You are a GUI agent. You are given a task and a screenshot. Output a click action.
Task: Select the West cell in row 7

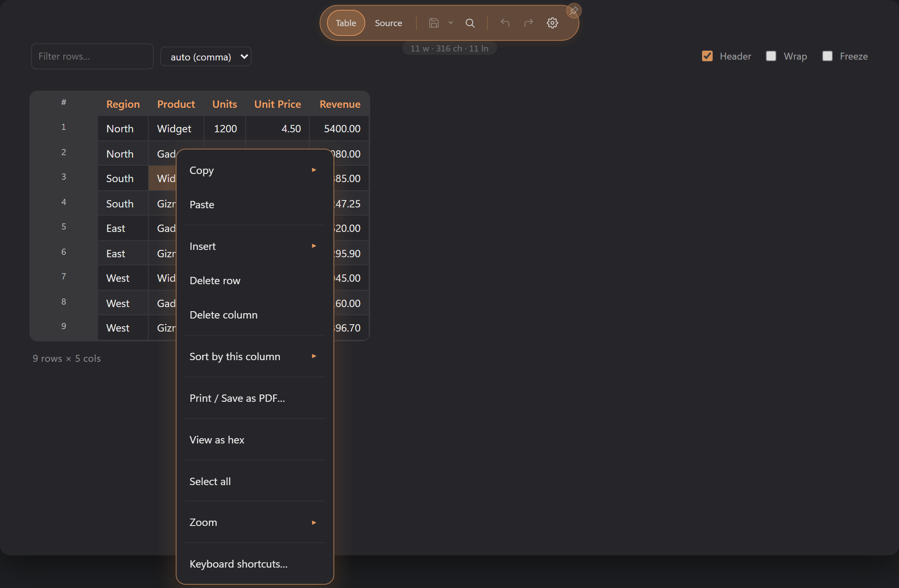coord(123,278)
